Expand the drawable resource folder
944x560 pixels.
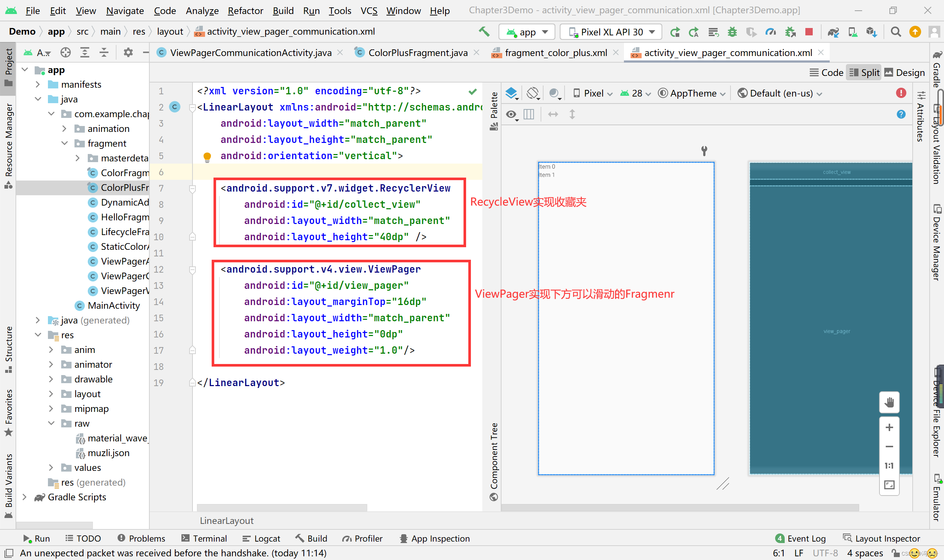point(51,379)
